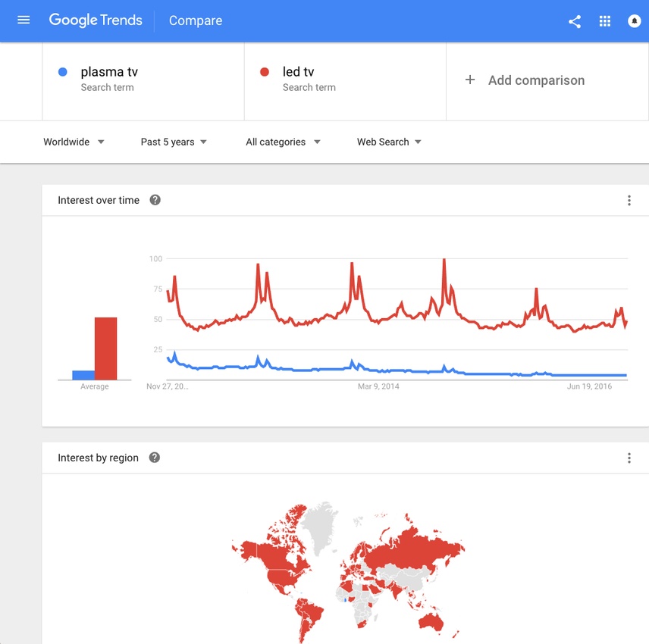Open the Web Search type menu

click(388, 142)
